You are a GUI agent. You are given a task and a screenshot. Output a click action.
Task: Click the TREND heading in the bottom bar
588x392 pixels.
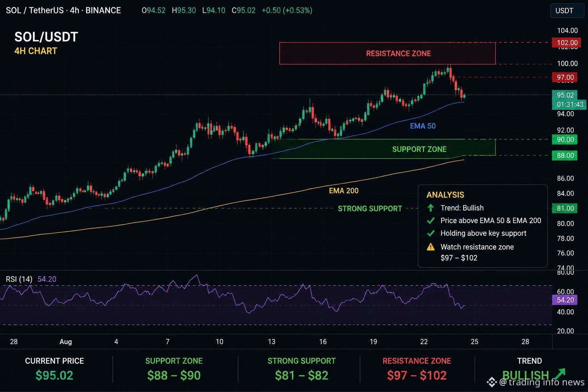point(529,361)
